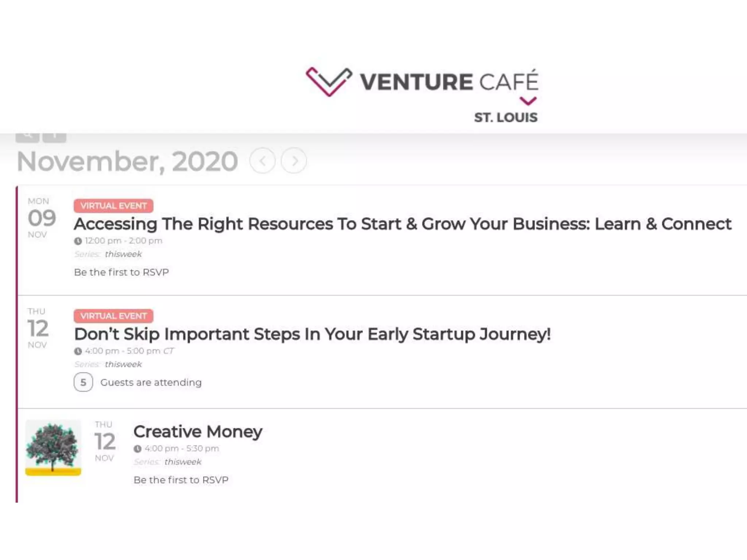Go to the next month
Image resolution: width=747 pixels, height=560 pixels.
[294, 161]
